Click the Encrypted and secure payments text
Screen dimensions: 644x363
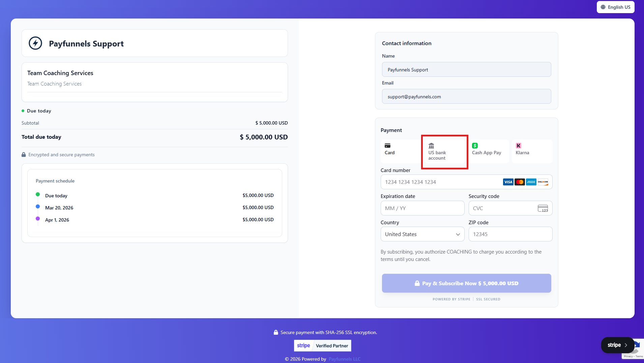pos(62,155)
